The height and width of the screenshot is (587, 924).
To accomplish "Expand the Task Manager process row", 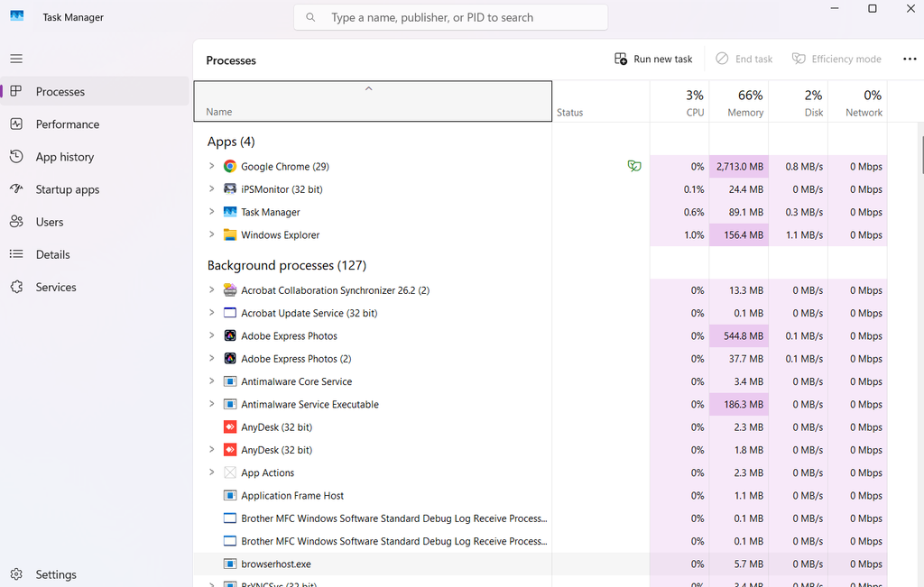I will [211, 211].
